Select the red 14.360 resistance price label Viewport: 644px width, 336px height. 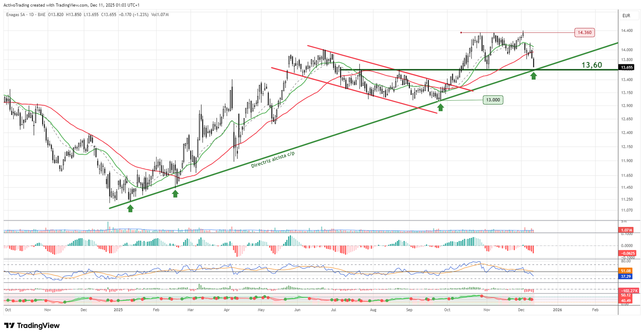coord(584,32)
